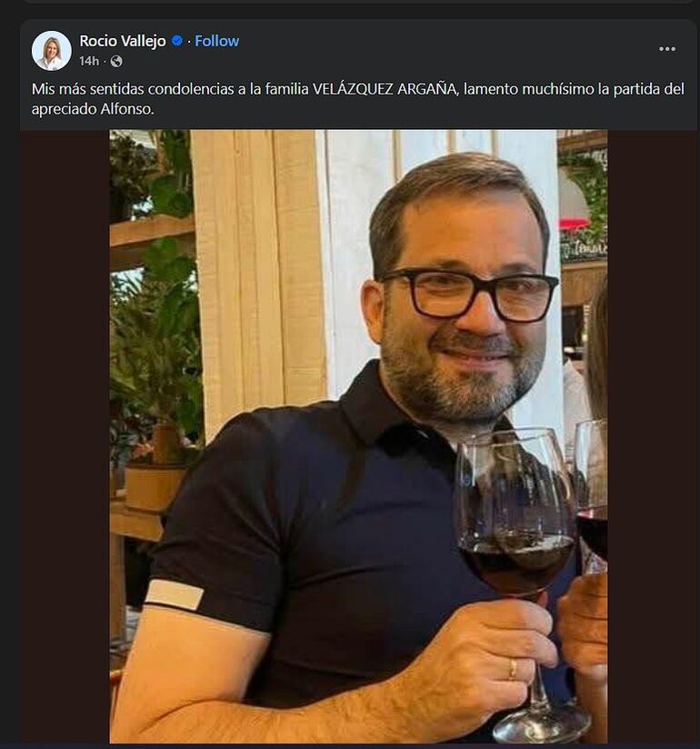This screenshot has height=749, width=700.
Task: Click the dark margin left of the photo
Action: click(x=64, y=436)
